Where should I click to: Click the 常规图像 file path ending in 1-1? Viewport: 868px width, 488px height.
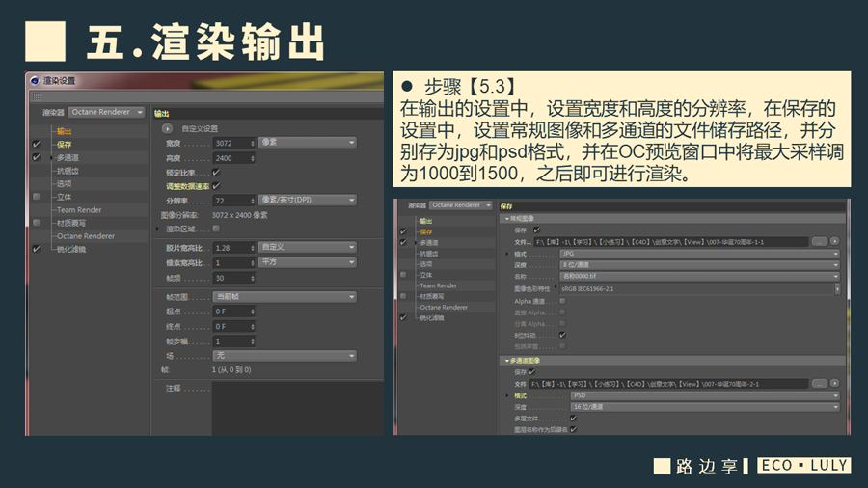click(x=670, y=242)
